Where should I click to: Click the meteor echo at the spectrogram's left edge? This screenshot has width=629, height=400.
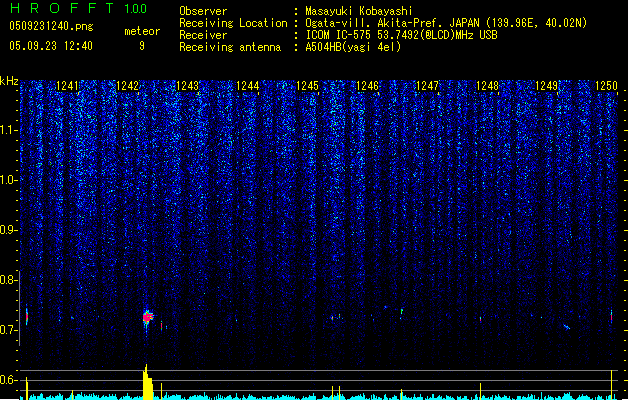27,317
